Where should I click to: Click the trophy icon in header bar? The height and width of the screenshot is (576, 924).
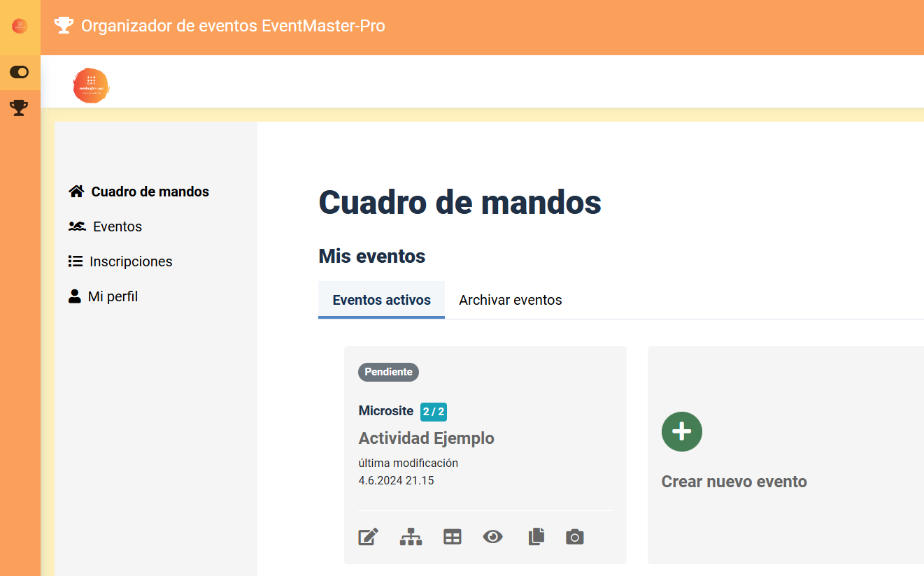point(64,26)
